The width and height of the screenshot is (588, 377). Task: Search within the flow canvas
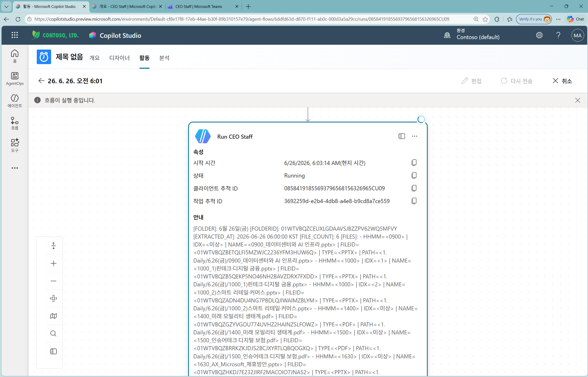click(53, 334)
